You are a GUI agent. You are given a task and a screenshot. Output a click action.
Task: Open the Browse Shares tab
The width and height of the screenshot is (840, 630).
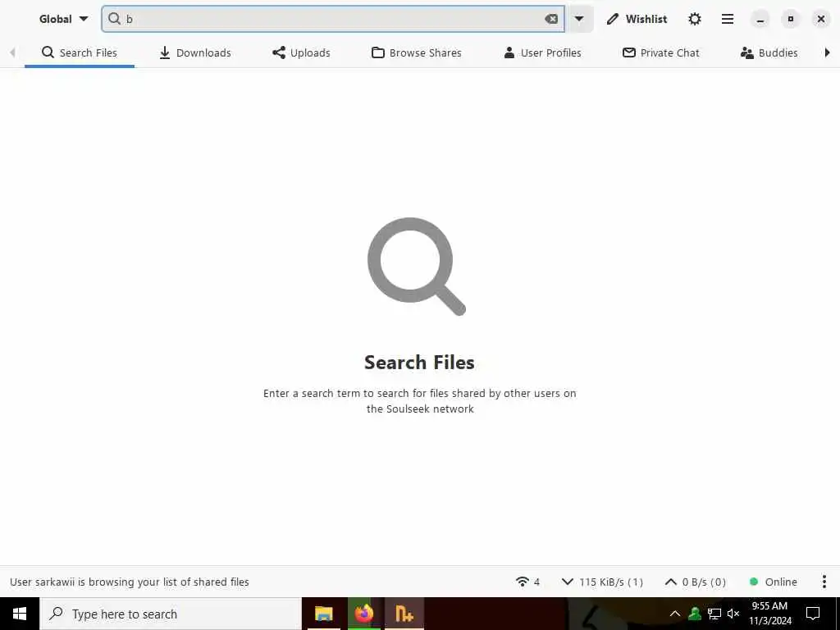(416, 52)
